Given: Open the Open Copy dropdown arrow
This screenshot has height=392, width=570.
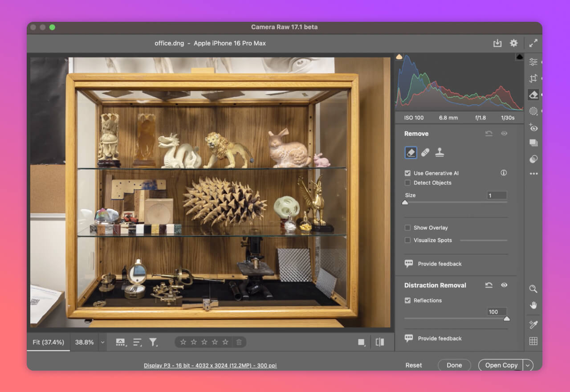Looking at the screenshot, I should point(527,365).
